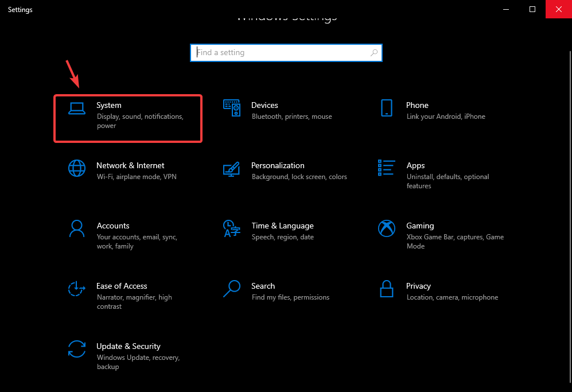
Task: Minimize the Settings window
Action: coord(506,9)
